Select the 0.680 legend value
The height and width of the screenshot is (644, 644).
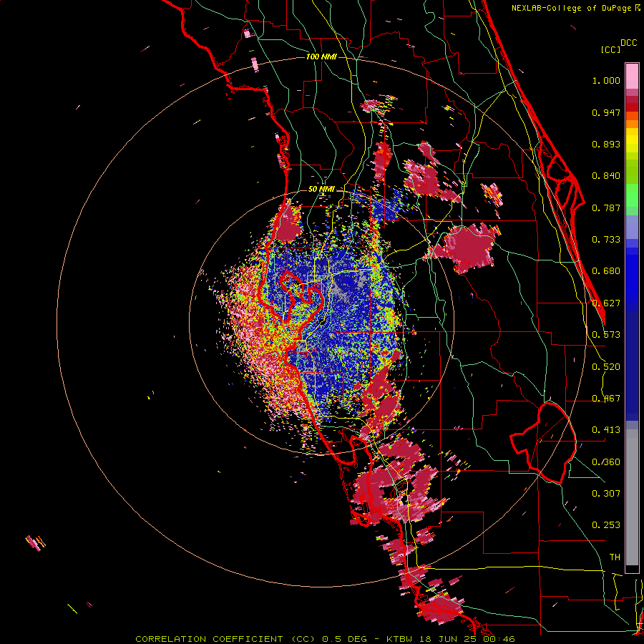(606, 271)
